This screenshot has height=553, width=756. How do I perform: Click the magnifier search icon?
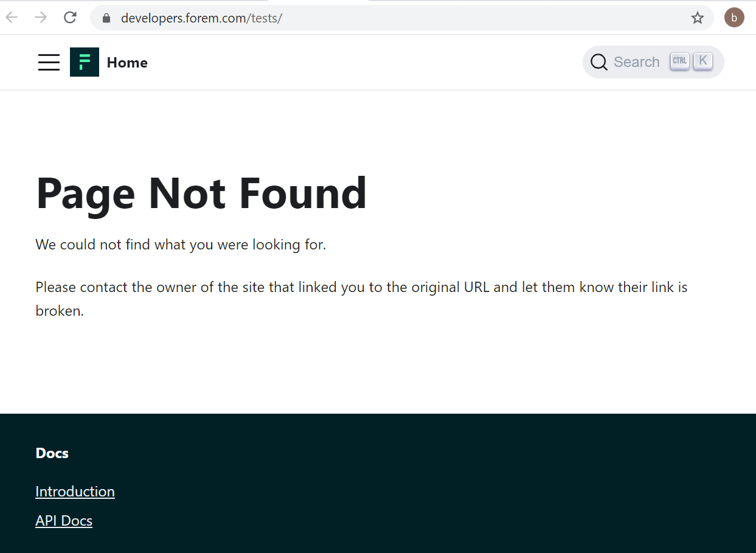(599, 62)
